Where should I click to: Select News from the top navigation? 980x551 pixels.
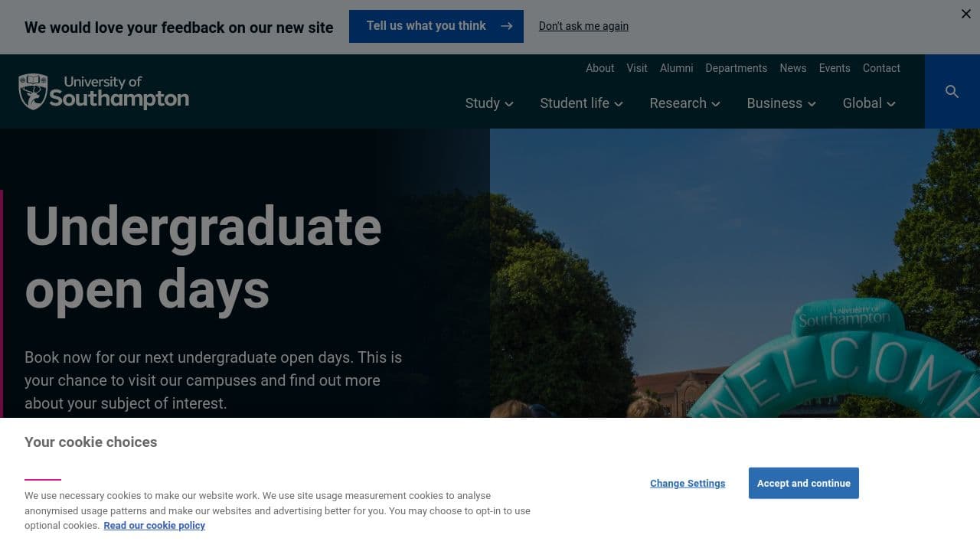coord(792,68)
